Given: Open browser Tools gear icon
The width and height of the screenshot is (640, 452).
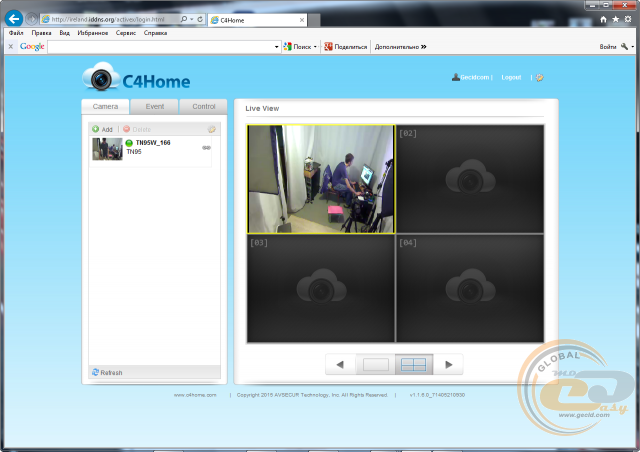Looking at the screenshot, I should 628,19.
